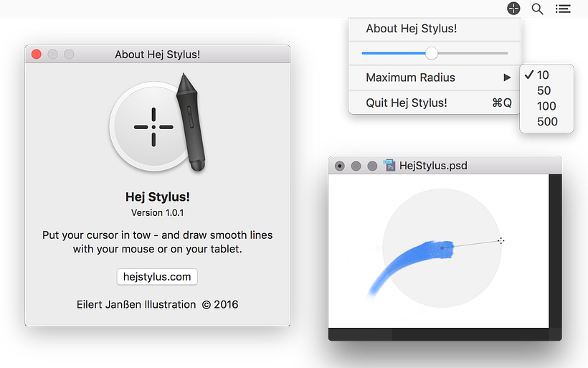
Task: Expand the Maximum Radius submenu arrow
Action: pos(507,77)
